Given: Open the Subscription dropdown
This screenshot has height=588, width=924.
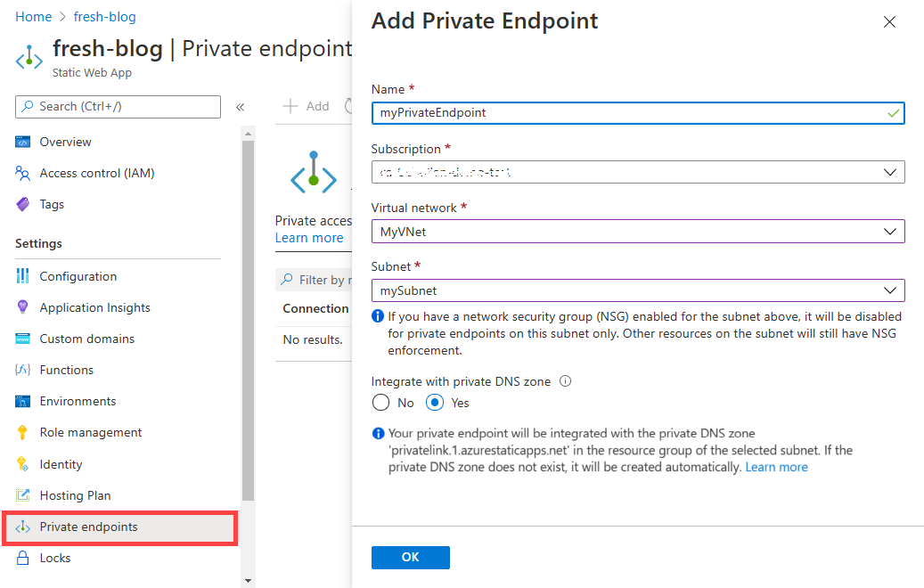Looking at the screenshot, I should coord(889,172).
